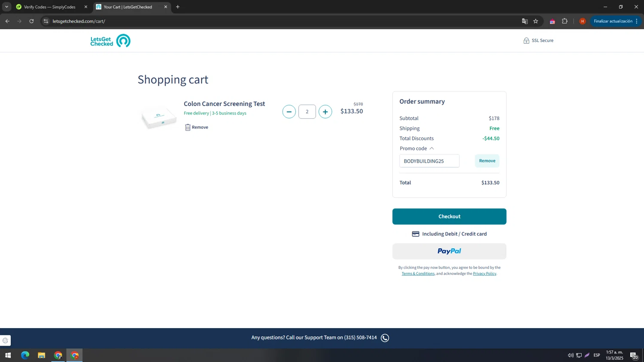Click the address bar URL letsgetchecked.com/cart/
Viewport: 644px width, 362px height.
(x=79, y=21)
